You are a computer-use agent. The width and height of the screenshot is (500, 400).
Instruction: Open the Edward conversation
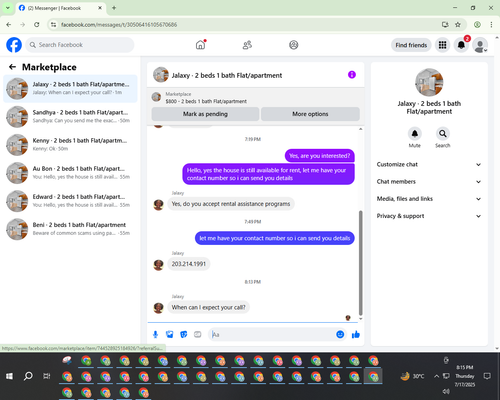pyautogui.click(x=70, y=201)
